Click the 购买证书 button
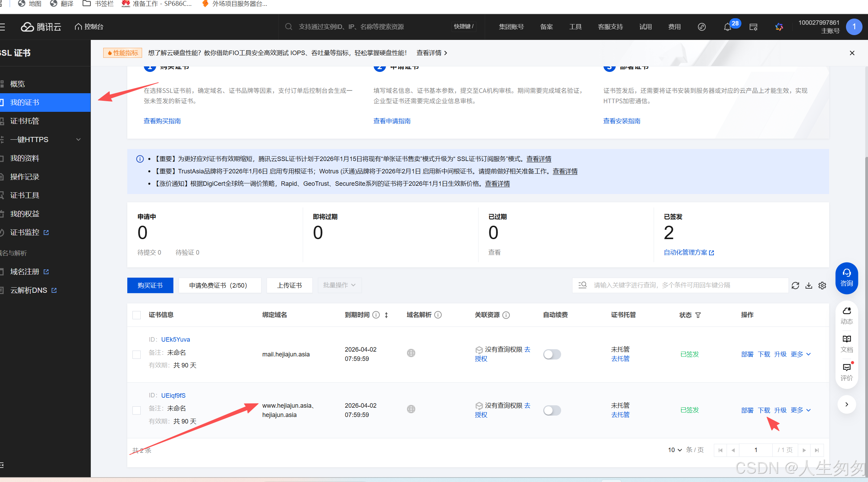Screen dimensions: 868x482 (x=150, y=285)
